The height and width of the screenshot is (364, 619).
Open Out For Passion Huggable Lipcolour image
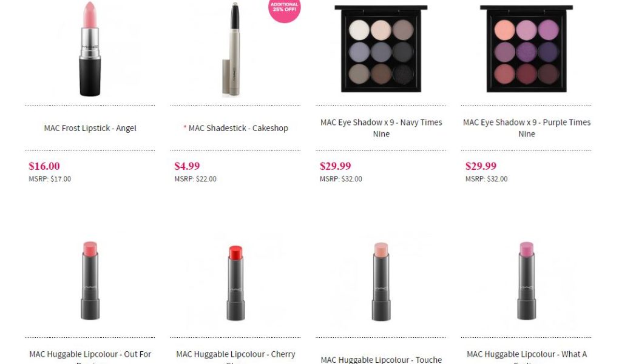(90, 281)
